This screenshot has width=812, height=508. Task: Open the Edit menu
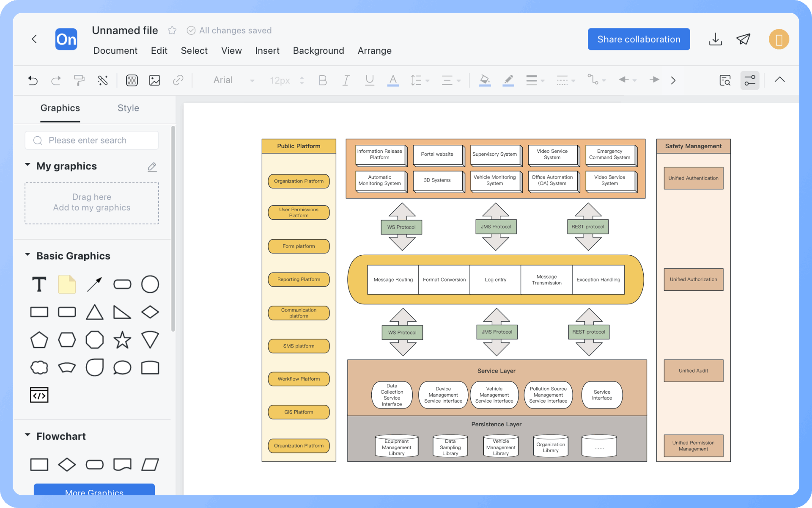tap(159, 50)
